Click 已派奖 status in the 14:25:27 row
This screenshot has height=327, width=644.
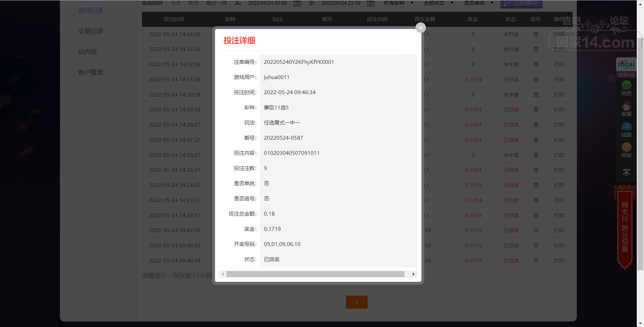pos(511,170)
